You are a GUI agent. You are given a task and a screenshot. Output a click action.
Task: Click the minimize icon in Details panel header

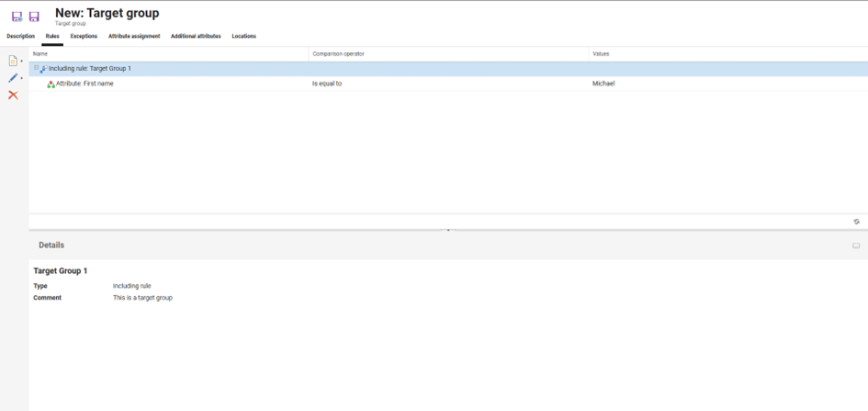(x=856, y=245)
